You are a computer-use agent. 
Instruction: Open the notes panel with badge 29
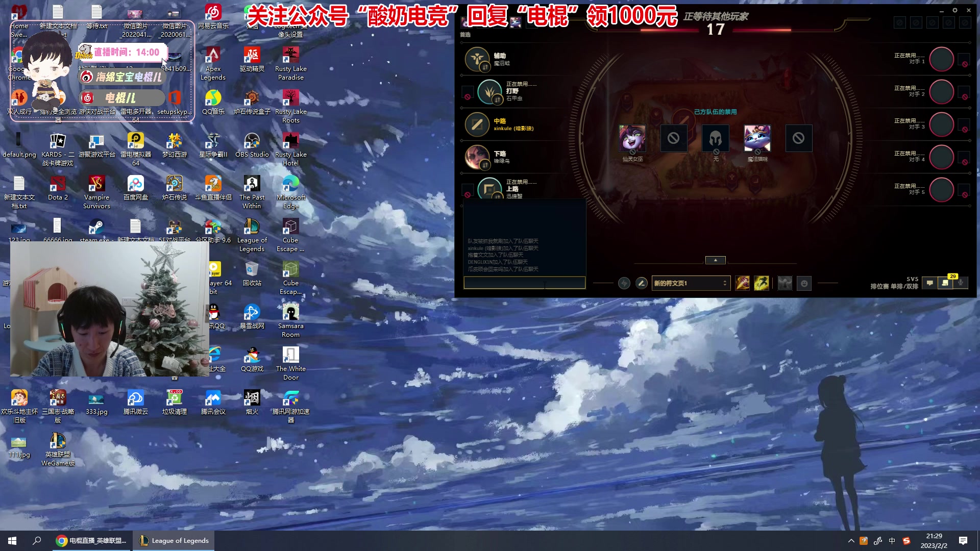946,282
